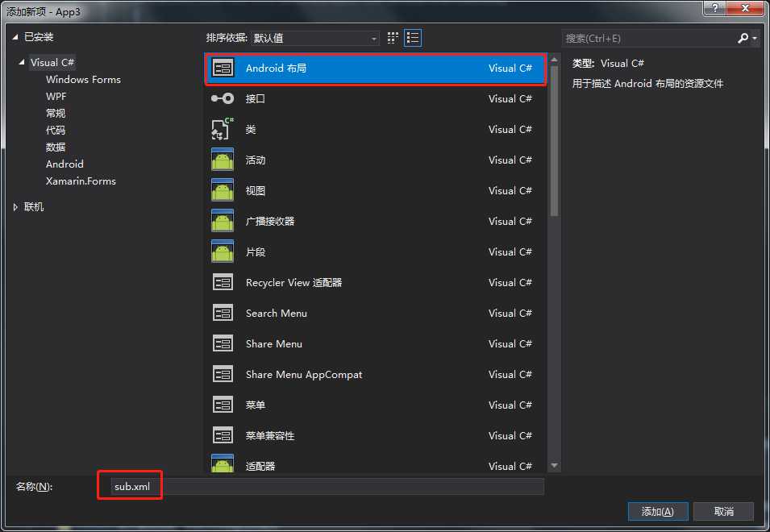
Task: Click Visual C# label in 菜单 row
Action: coord(510,405)
